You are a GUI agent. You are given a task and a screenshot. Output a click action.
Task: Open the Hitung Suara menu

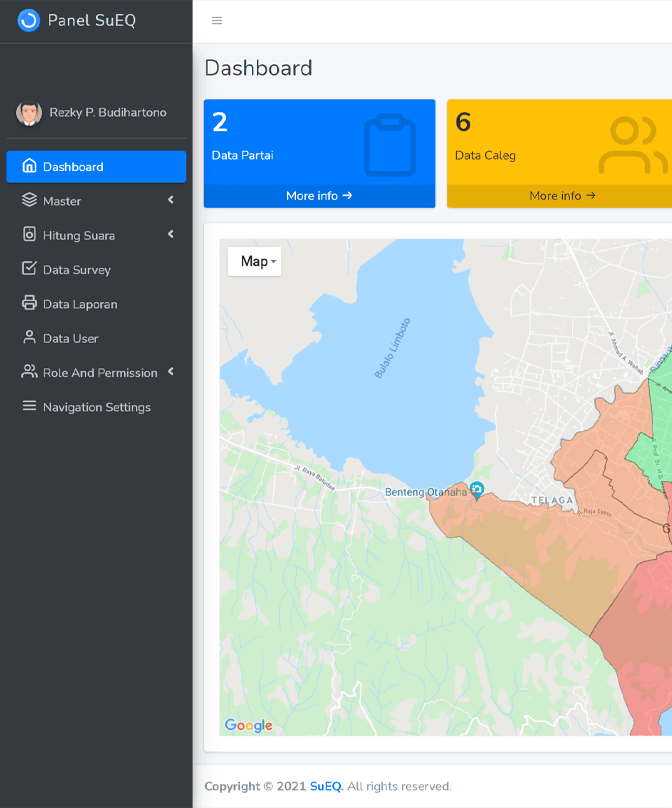pos(96,235)
